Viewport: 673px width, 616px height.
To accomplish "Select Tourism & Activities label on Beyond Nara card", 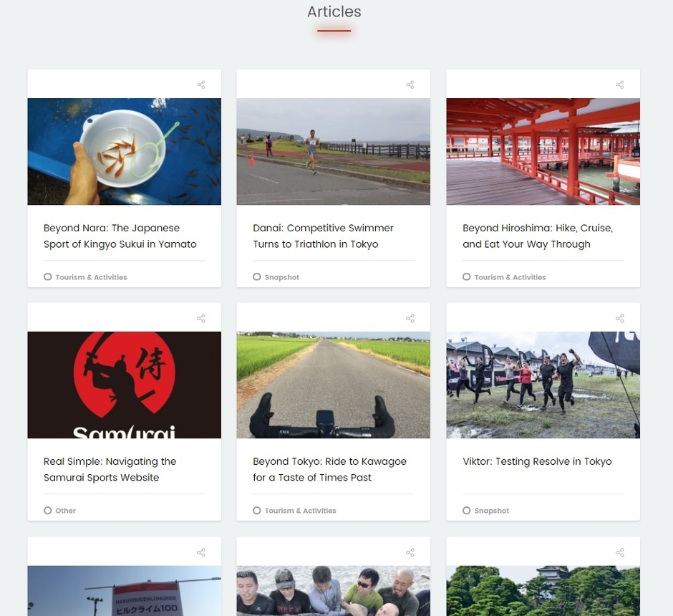I will 91,277.
